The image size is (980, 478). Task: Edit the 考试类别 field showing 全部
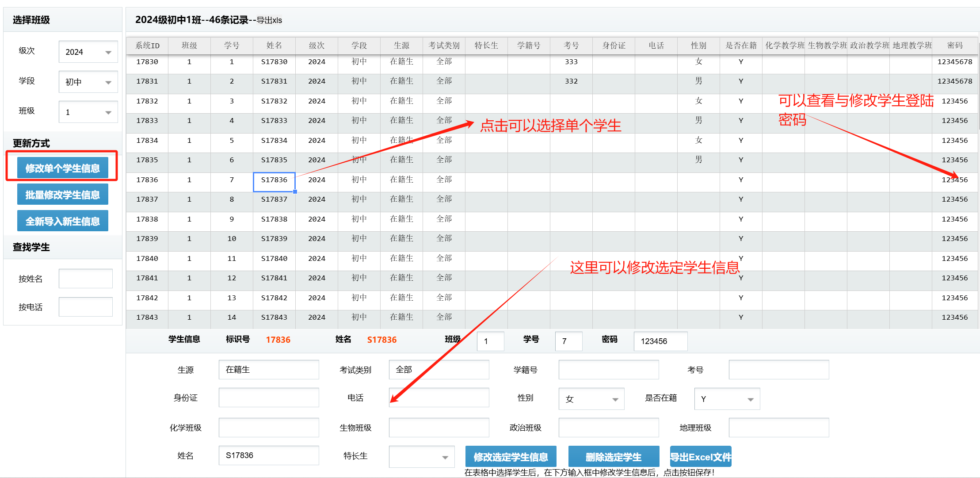(439, 370)
